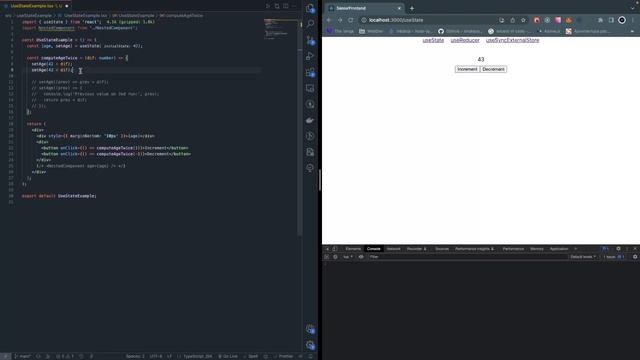Click the browser Forward arrow
Screen dimensions: 640x360
tap(340, 20)
